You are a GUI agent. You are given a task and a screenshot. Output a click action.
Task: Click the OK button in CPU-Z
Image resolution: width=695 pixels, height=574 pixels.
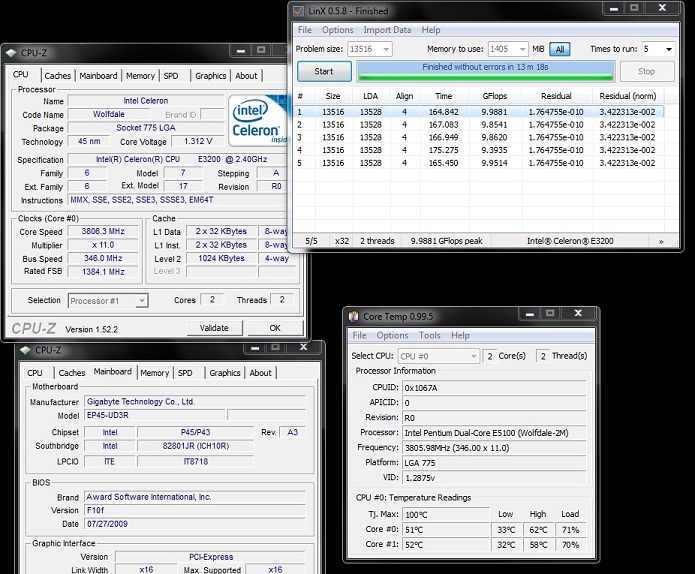click(x=275, y=328)
